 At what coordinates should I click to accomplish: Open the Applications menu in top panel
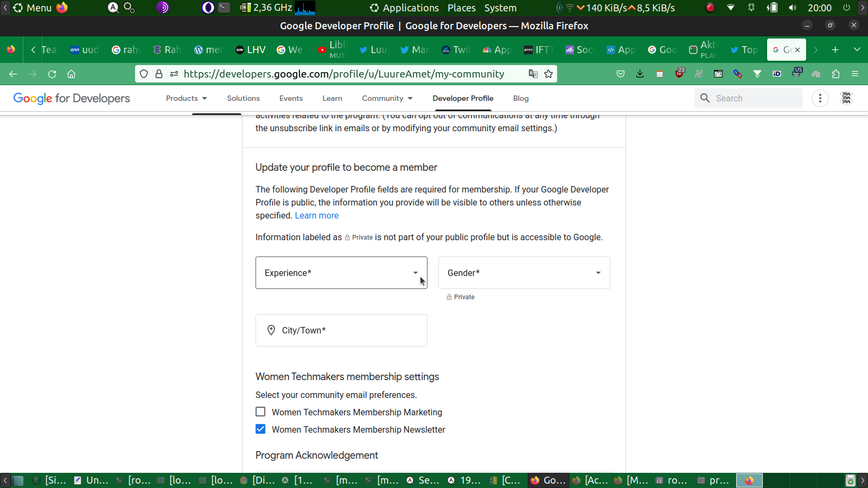[x=404, y=8]
